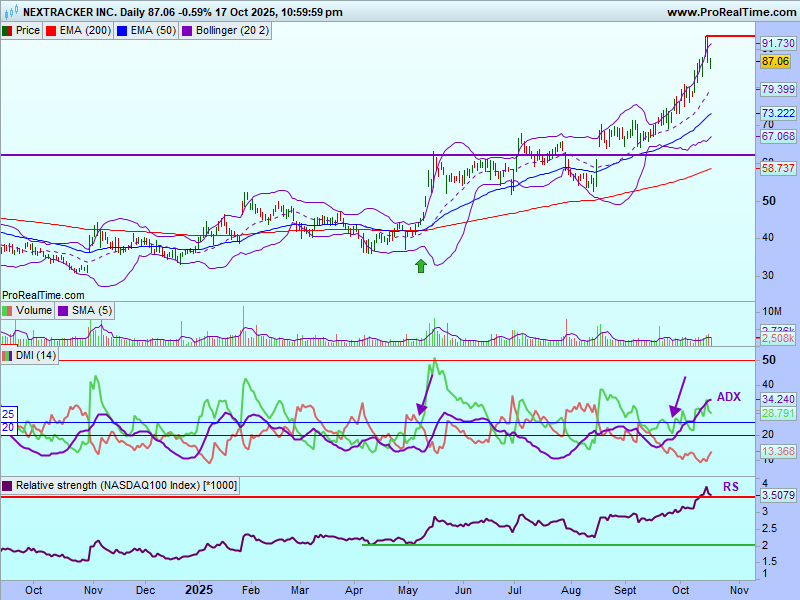Select the Price legend label
This screenshot has height=600, width=800.
point(28,31)
